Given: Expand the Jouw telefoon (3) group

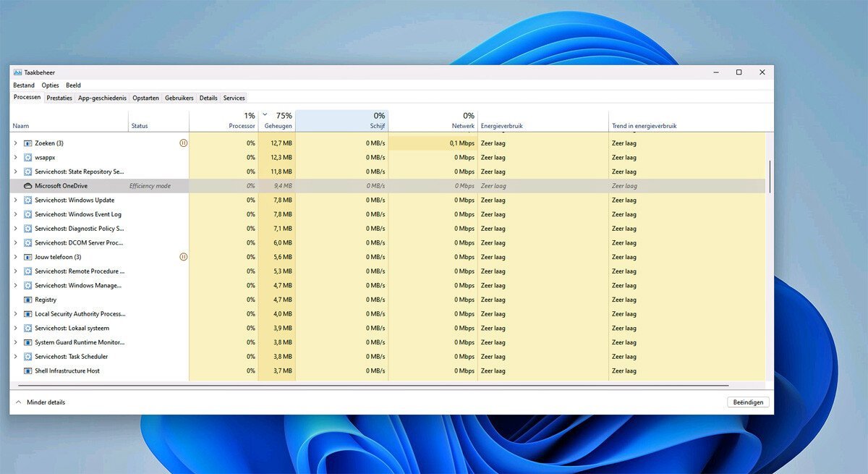Looking at the screenshot, I should [x=15, y=257].
